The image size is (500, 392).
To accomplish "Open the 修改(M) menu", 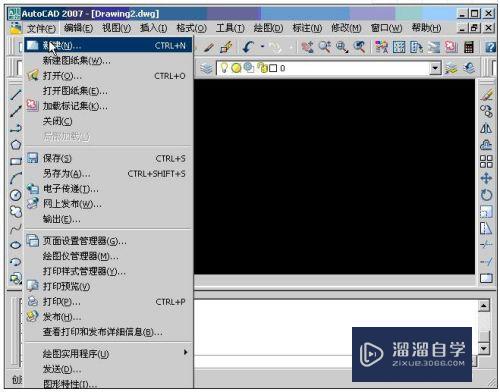I will pos(346,28).
